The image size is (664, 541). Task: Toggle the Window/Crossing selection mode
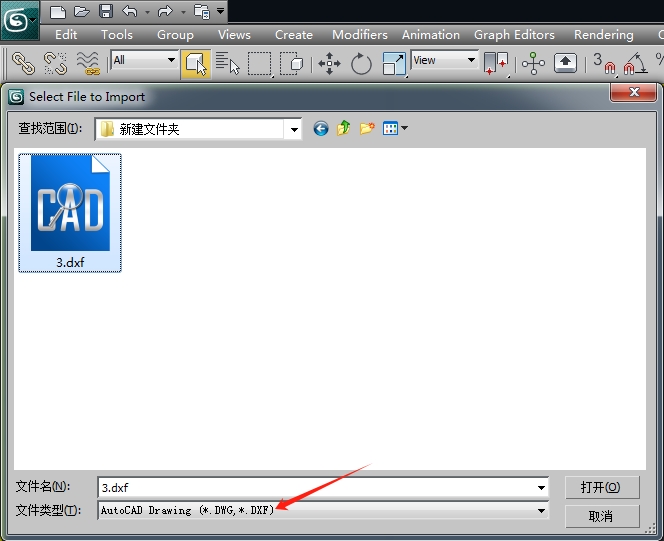[292, 63]
